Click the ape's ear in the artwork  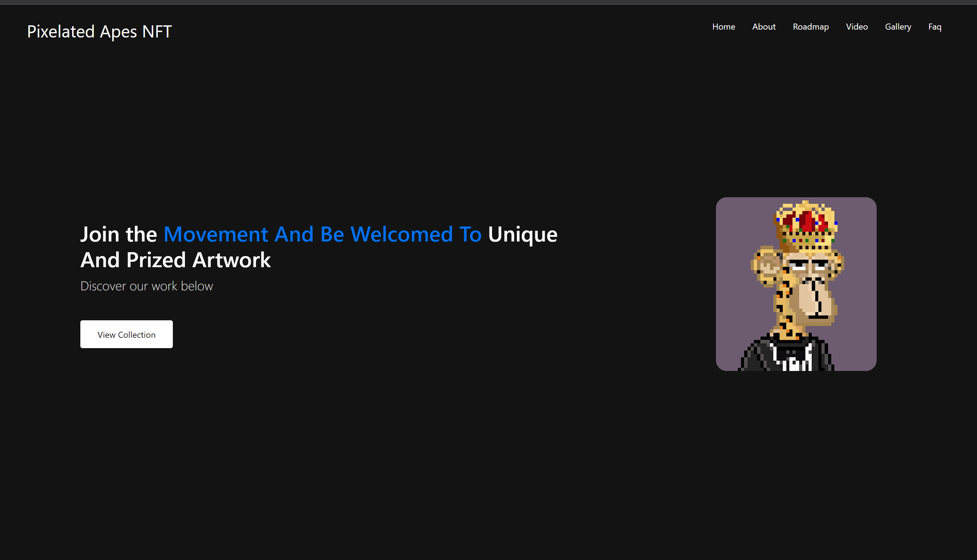pos(767,265)
